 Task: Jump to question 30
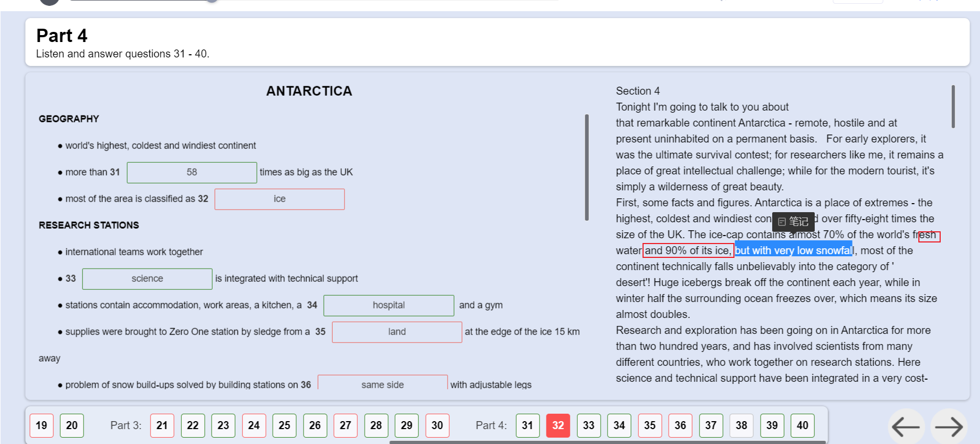437,425
